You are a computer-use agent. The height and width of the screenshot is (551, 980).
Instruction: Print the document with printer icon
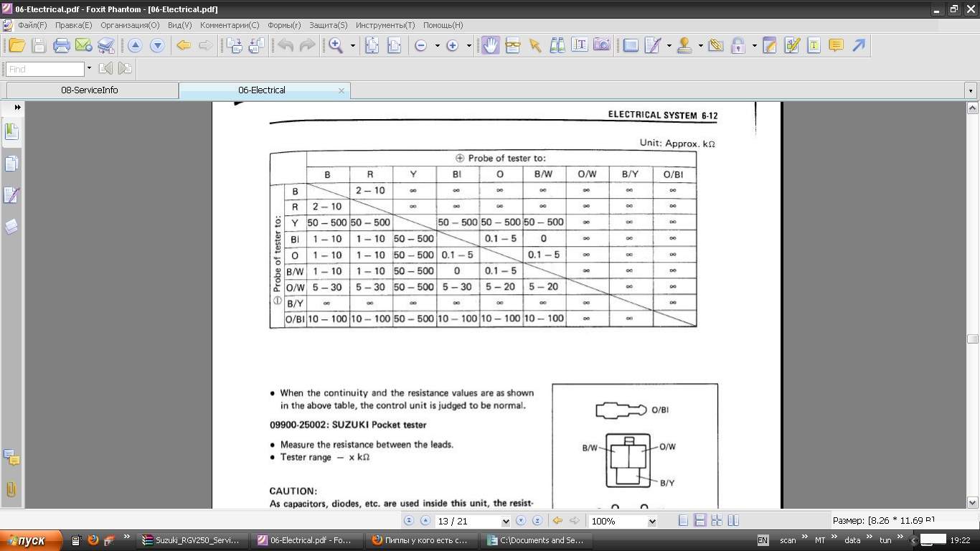61,46
